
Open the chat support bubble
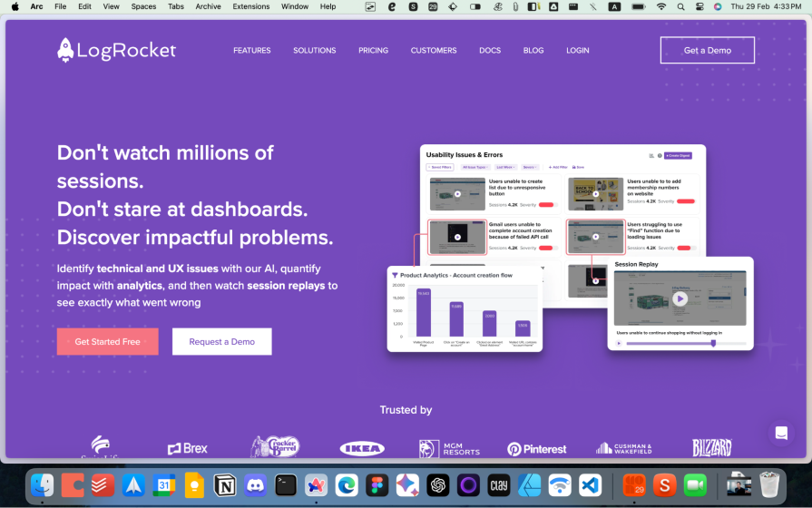pyautogui.click(x=779, y=433)
